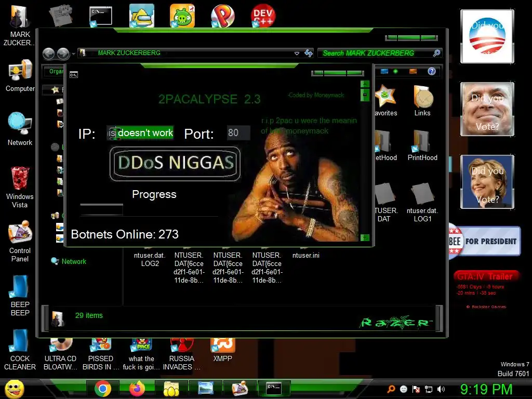Open the COCK CLEANER desktop shortcut
532x399 pixels.
pos(20,350)
